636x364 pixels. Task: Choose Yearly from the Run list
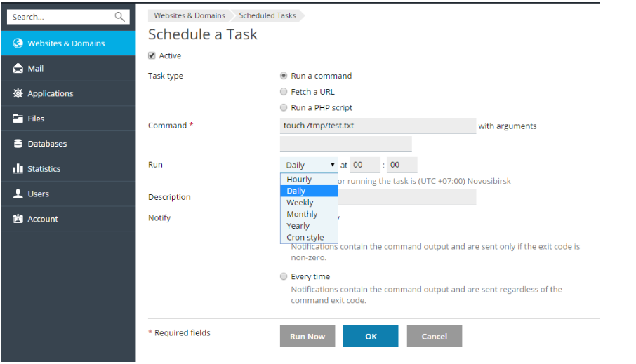click(309, 226)
